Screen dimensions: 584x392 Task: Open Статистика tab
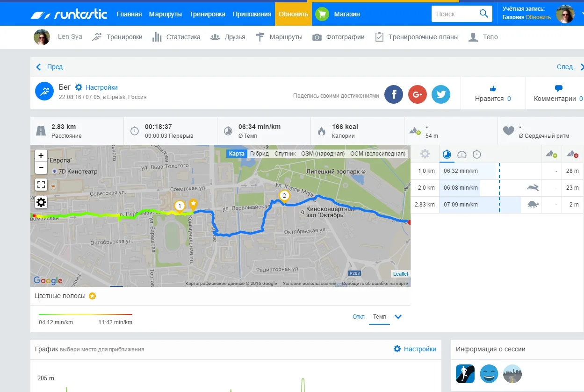click(176, 37)
